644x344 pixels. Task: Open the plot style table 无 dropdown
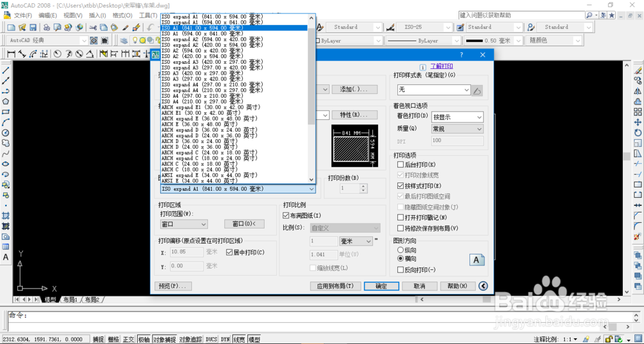pyautogui.click(x=433, y=90)
